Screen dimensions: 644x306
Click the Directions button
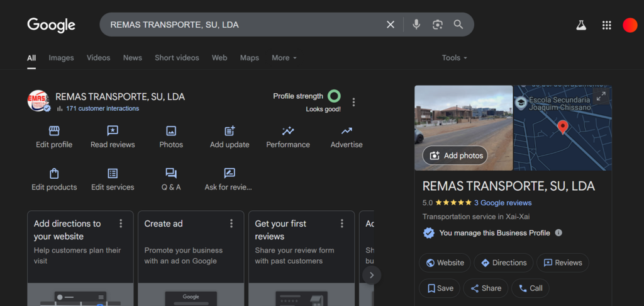tap(503, 263)
